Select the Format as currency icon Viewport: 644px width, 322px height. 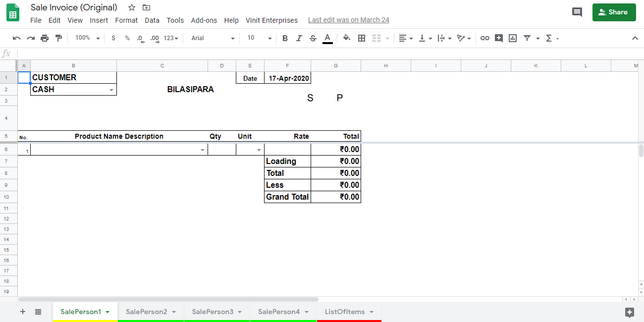[113, 38]
